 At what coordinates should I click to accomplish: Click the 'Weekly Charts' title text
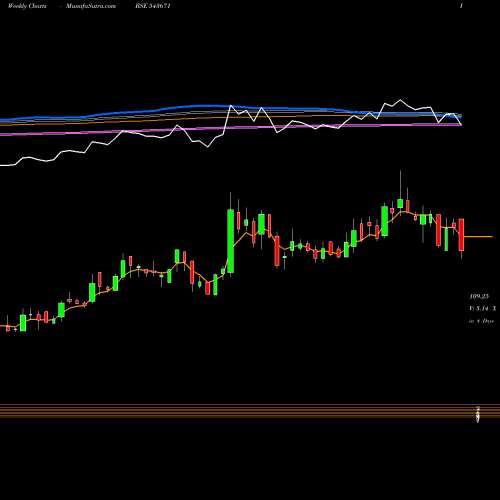[x=27, y=6]
